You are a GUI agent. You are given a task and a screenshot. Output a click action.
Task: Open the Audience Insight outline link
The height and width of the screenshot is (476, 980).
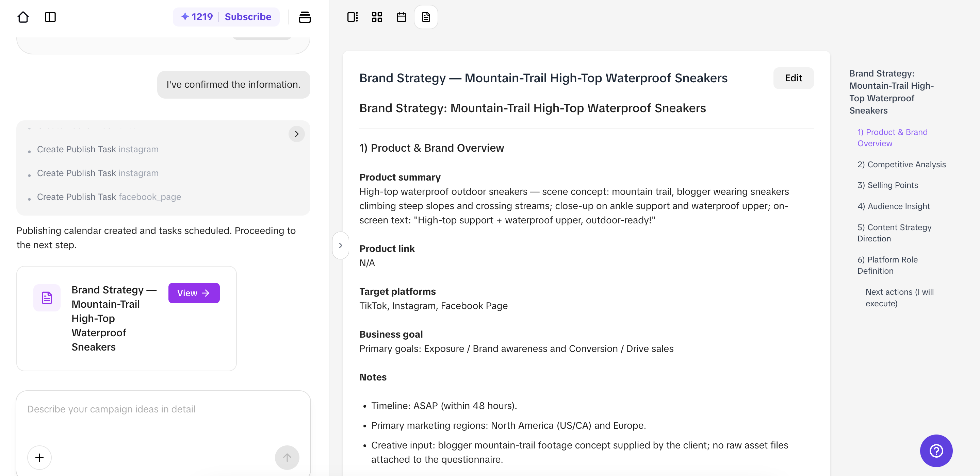tap(894, 206)
